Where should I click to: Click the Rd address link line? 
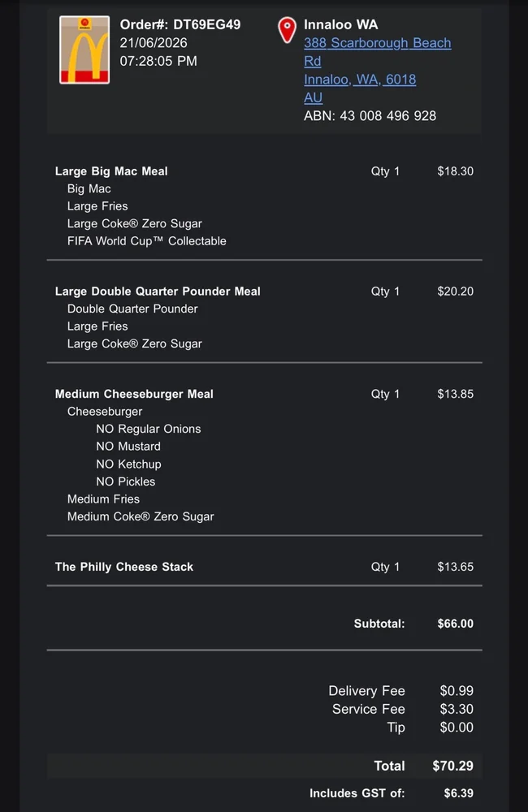313,61
